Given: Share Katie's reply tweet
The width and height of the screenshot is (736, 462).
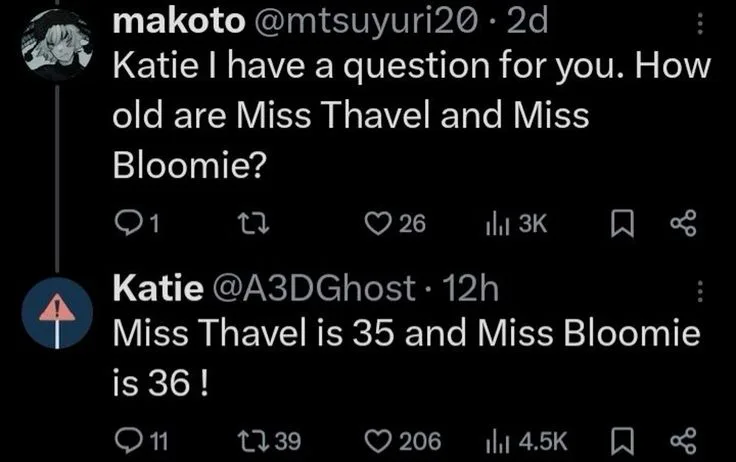Looking at the screenshot, I should (684, 438).
